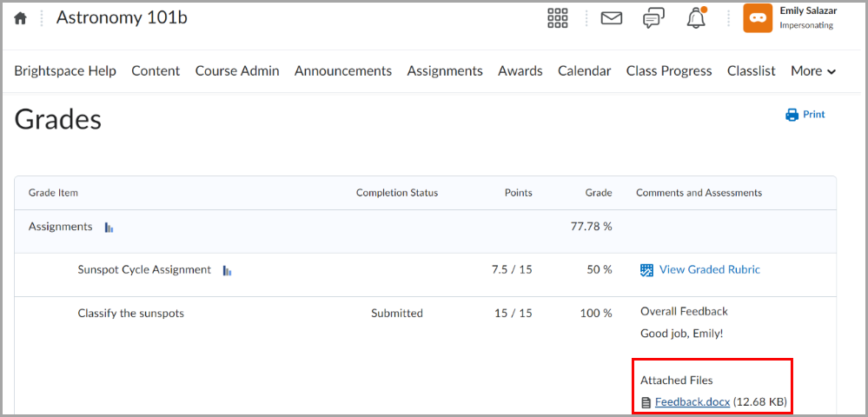This screenshot has width=868, height=417.
Task: View statistics icon for Assignments category
Action: 109,228
